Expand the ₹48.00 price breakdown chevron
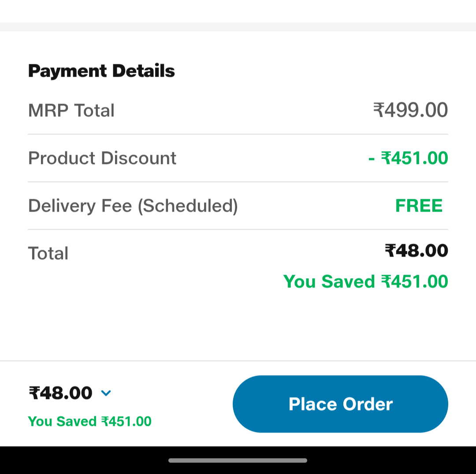 [x=106, y=393]
